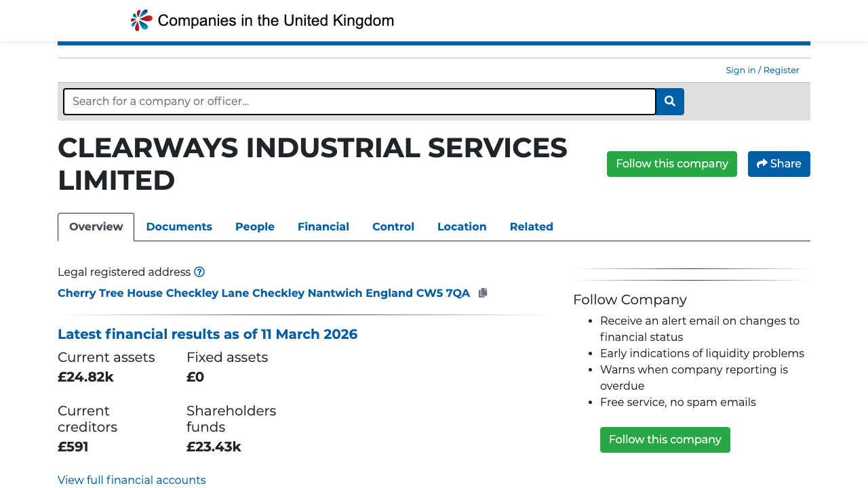Click Follow this company in the sidebar
Screen dimensions: 868x488
665,439
